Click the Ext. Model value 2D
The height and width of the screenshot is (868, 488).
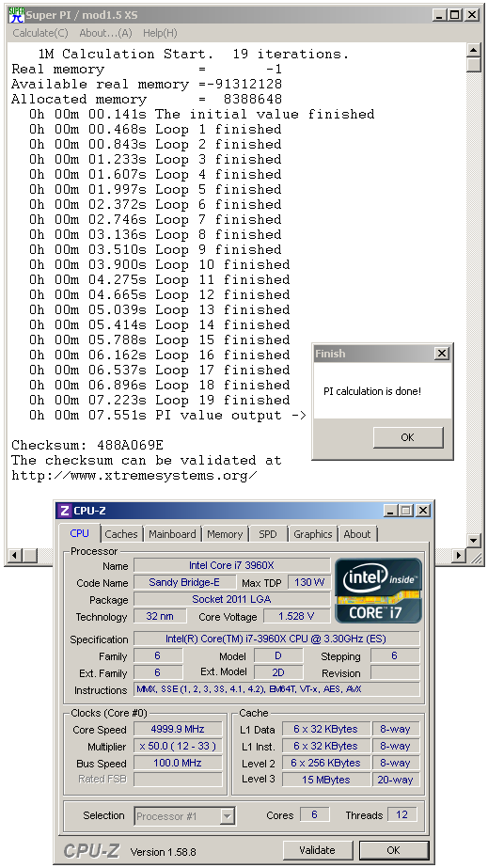(x=278, y=672)
